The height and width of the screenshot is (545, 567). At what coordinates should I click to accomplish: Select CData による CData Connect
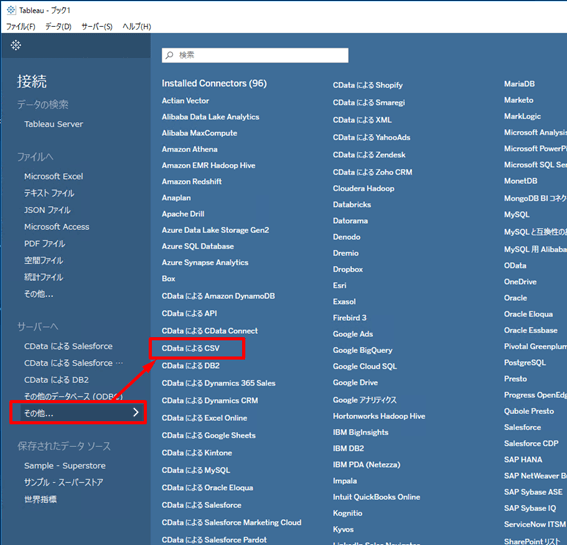[210, 331]
